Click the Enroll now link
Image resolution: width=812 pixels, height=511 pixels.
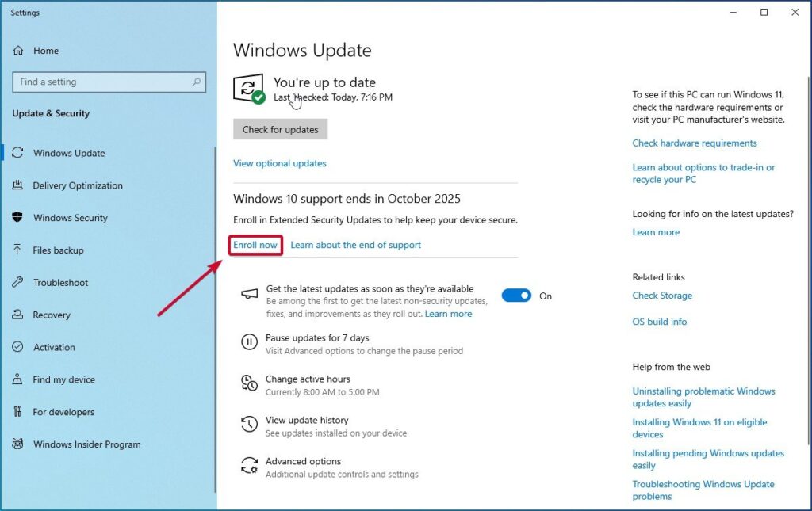click(255, 245)
